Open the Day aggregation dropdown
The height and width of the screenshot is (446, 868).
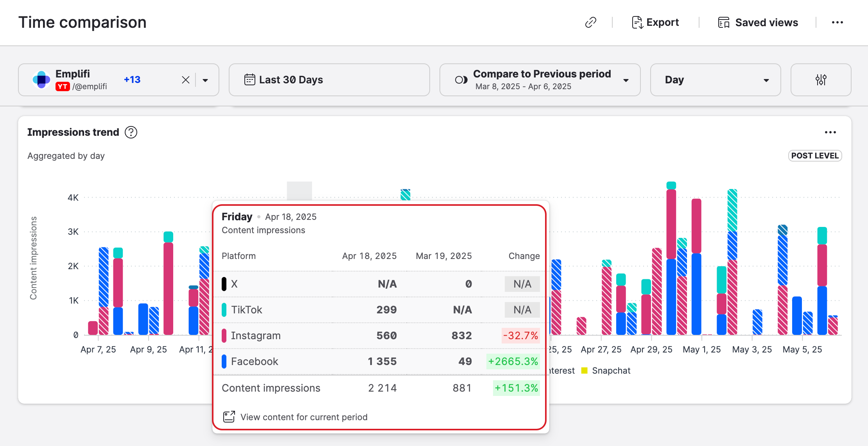(x=715, y=80)
